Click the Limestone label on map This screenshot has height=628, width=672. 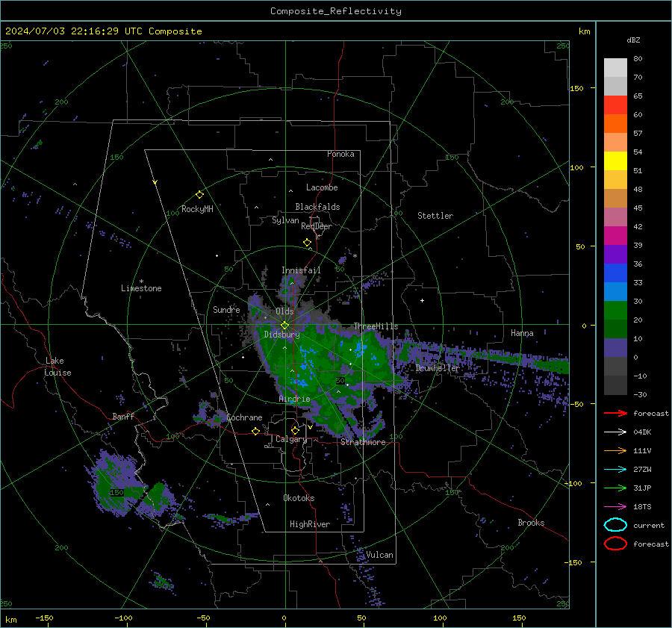pos(141,288)
